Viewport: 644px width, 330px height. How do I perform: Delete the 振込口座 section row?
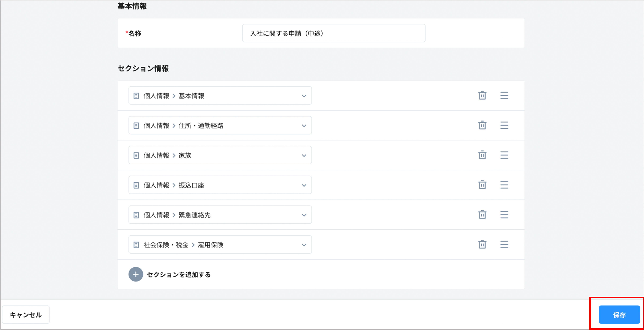coord(482,185)
